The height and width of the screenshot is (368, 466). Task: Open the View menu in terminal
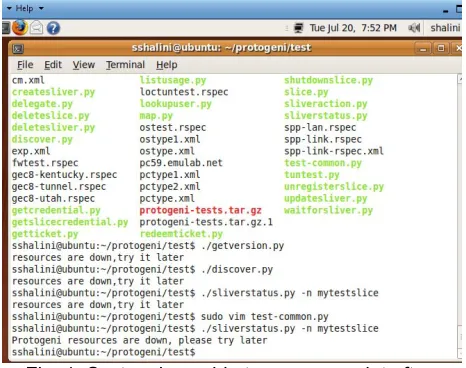click(84, 65)
